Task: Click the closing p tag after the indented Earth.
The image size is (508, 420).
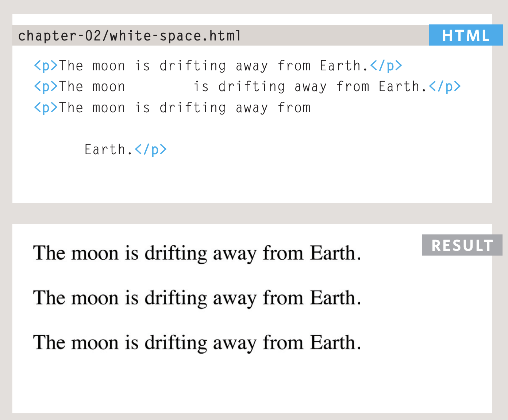Action: [151, 150]
